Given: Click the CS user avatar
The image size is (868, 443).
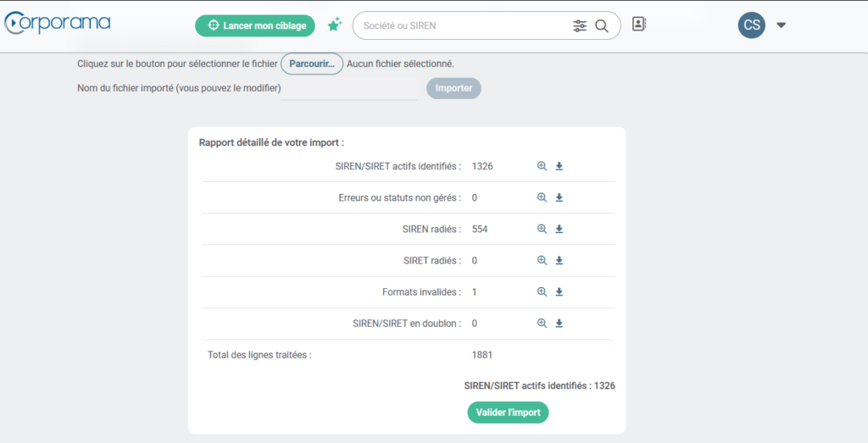Looking at the screenshot, I should pyautogui.click(x=752, y=25).
